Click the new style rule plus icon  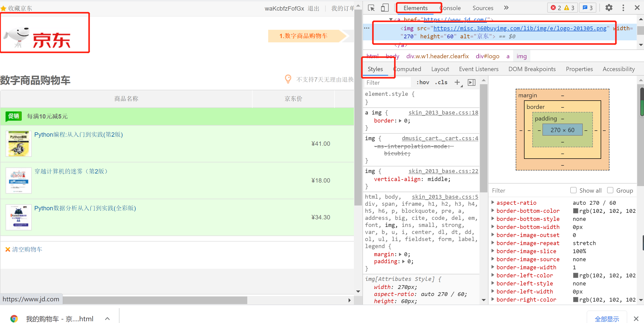457,82
